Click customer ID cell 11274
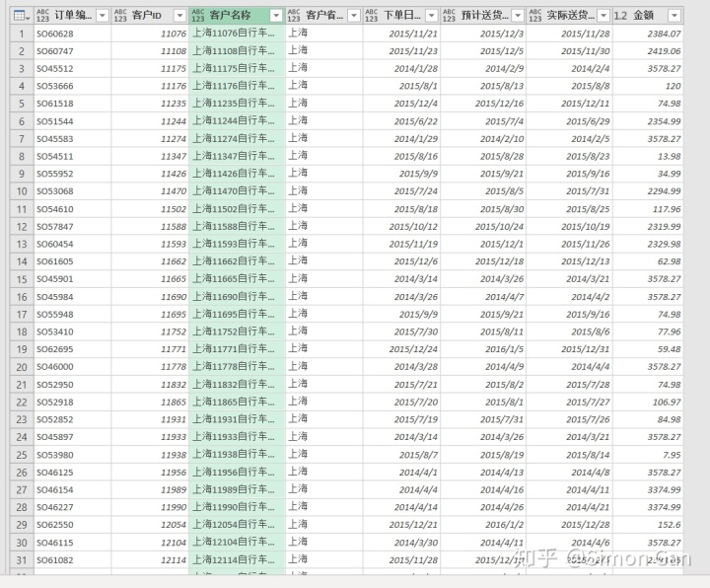 click(150, 139)
